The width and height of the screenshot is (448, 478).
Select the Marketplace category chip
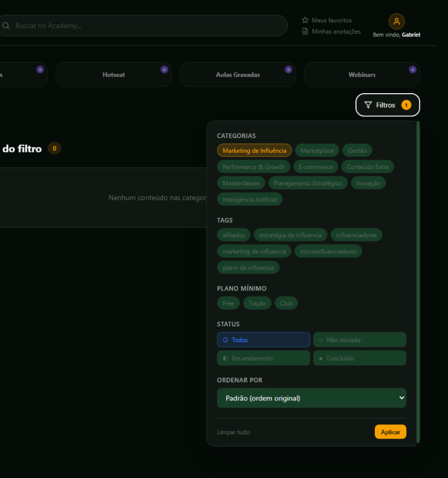[x=317, y=151]
